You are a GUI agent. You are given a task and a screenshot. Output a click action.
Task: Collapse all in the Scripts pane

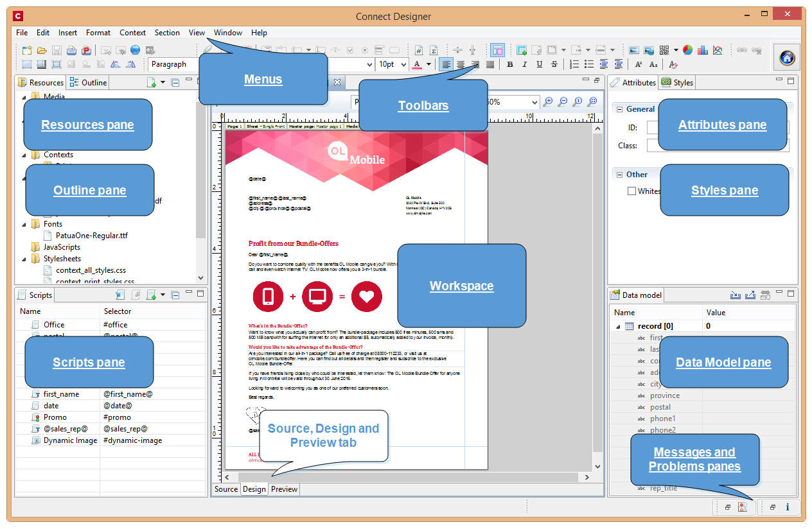[x=175, y=295]
